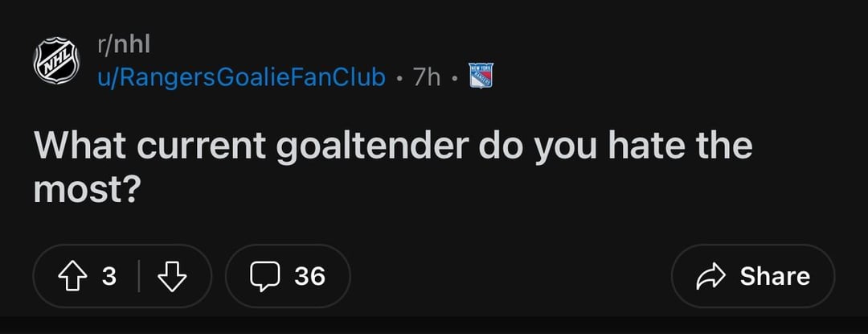868x334 pixels.
Task: Open the post via its title's first line
Action: 394,147
